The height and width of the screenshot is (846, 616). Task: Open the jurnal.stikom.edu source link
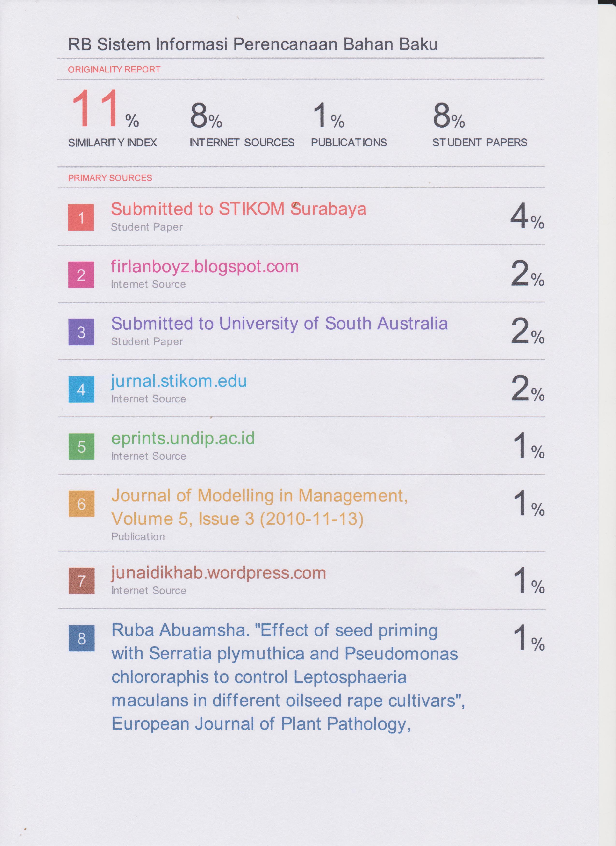179,381
